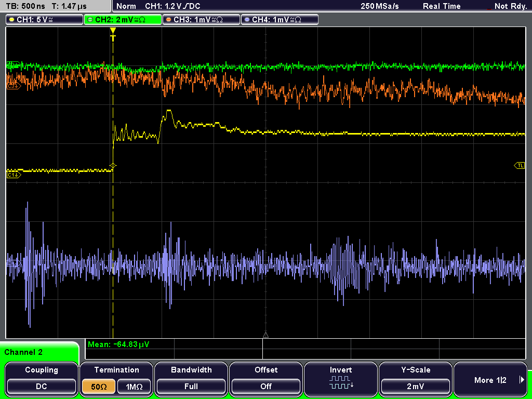Viewport: 532px width, 399px height.
Task: Click the TL trigger level marker
Action: tap(520, 166)
